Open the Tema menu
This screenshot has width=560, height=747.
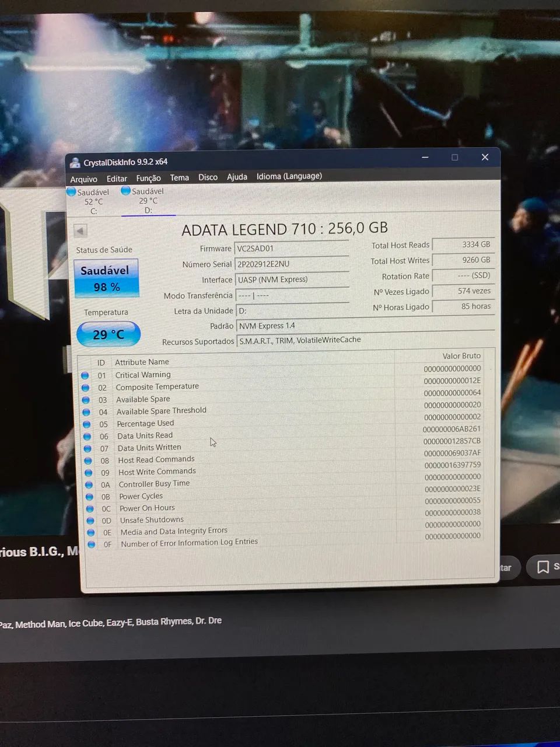(179, 177)
